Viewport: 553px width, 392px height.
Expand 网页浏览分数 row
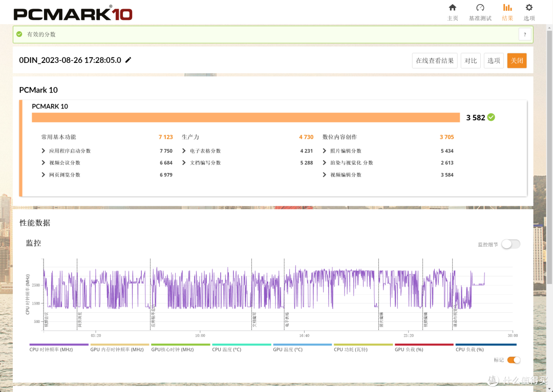(44, 175)
